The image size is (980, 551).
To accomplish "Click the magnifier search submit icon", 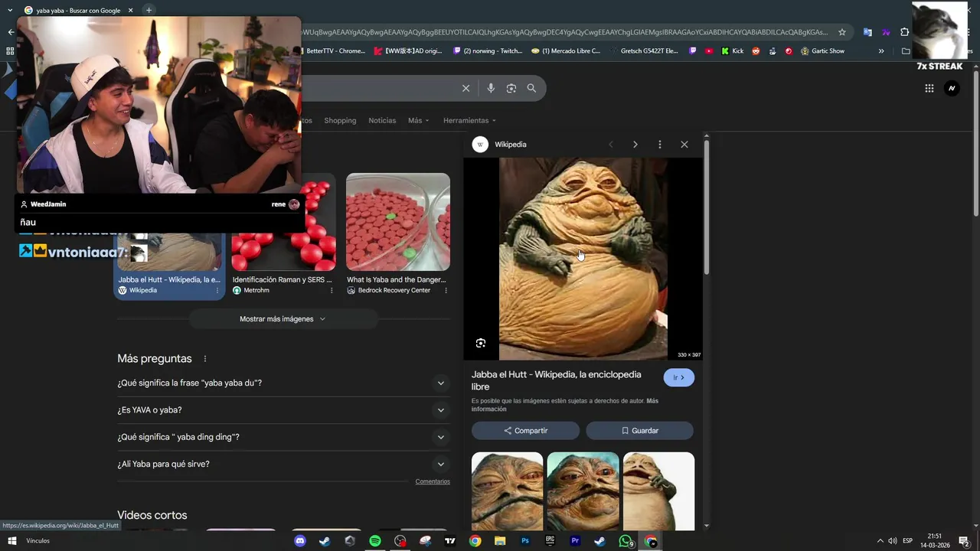I will pyautogui.click(x=531, y=88).
